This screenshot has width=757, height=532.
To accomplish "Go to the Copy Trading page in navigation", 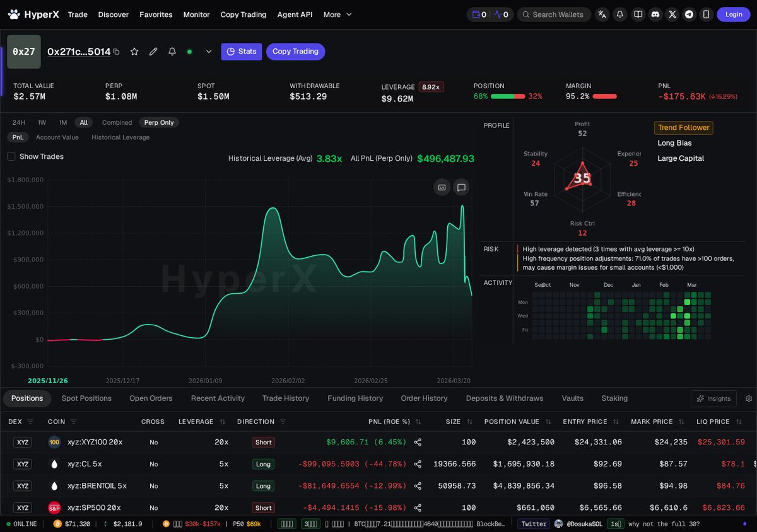I will [244, 14].
